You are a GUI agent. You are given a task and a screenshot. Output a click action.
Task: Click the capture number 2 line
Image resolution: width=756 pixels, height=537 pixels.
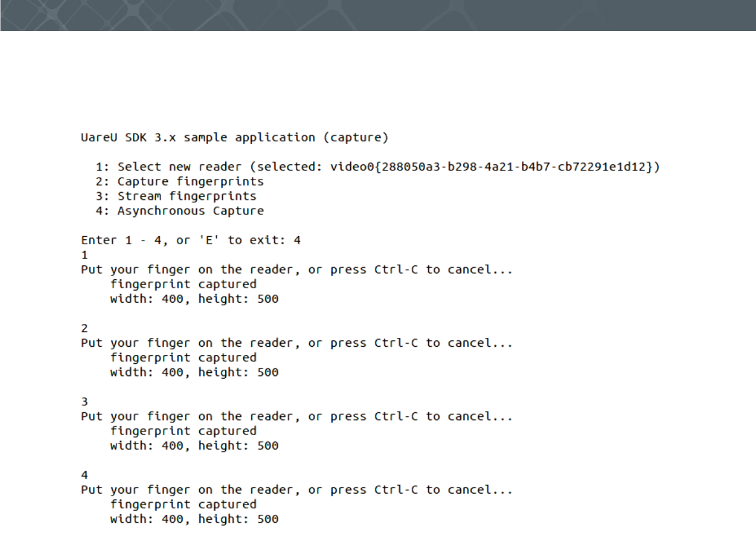pyautogui.click(x=85, y=328)
